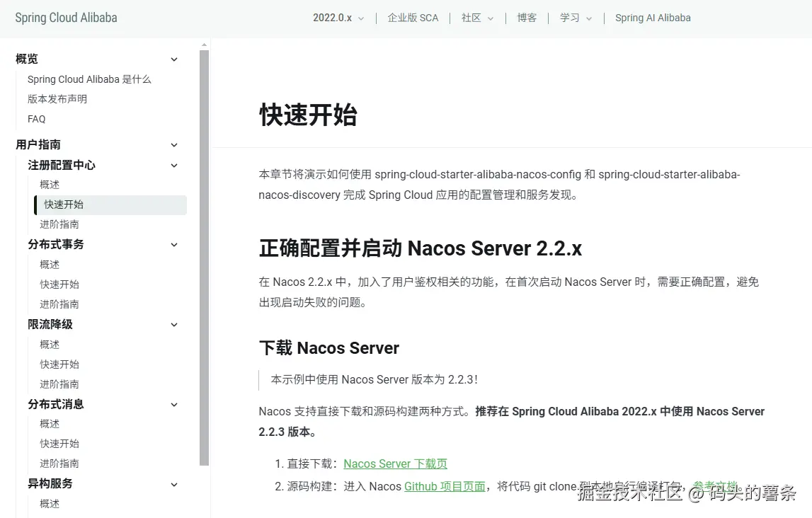Open the 2022.0.x version dropdown
The image size is (812, 518).
click(x=338, y=18)
